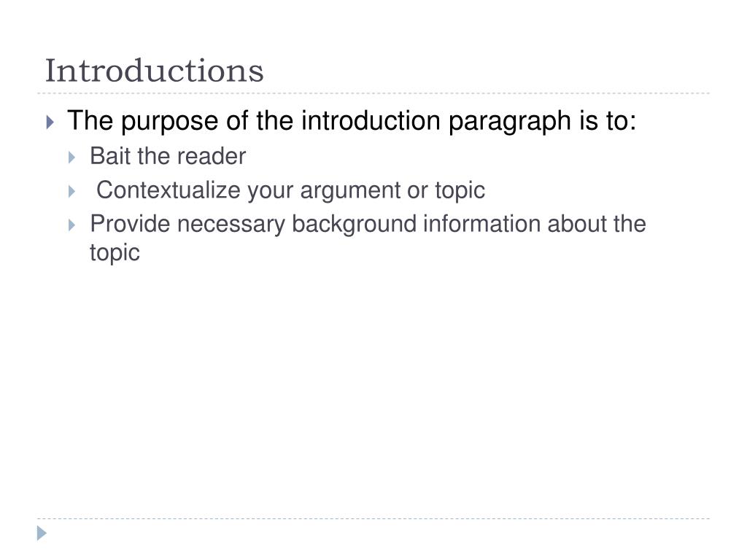Click the footer triangle arrow icon

coord(42,533)
